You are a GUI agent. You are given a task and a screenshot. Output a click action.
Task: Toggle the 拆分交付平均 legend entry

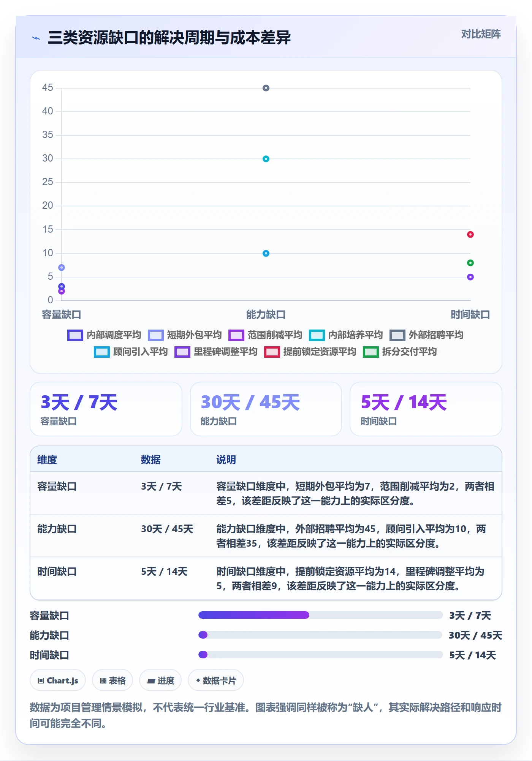pos(400,352)
